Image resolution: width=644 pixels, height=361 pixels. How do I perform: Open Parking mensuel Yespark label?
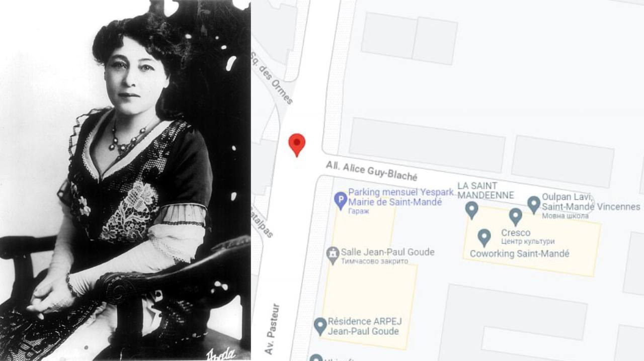coord(395,197)
